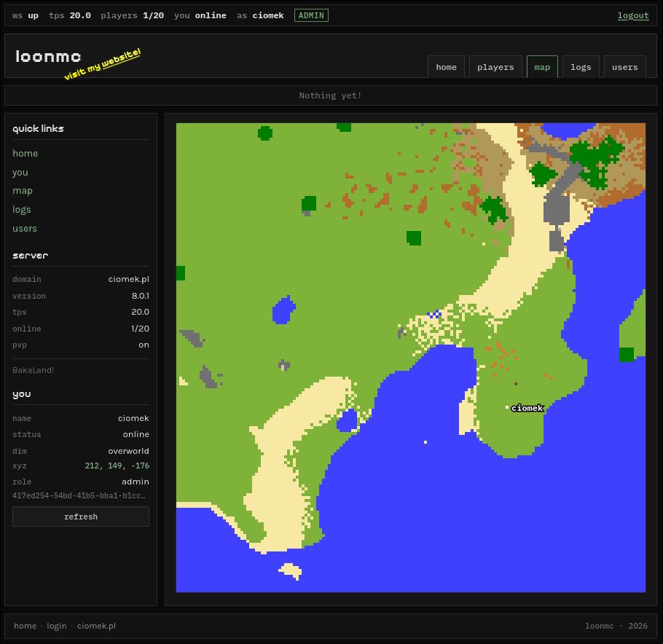Select the name value 'ciomek' in you panel
Screen dimensions: 663x644
click(x=133, y=418)
